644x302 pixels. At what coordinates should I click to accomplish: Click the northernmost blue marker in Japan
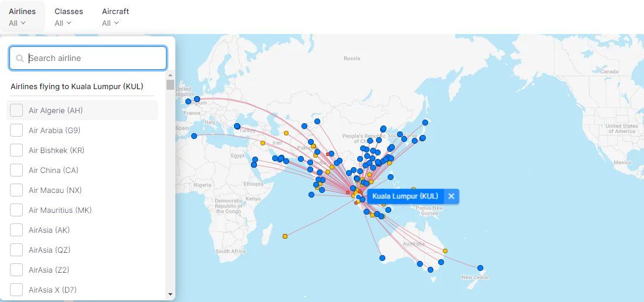click(425, 123)
